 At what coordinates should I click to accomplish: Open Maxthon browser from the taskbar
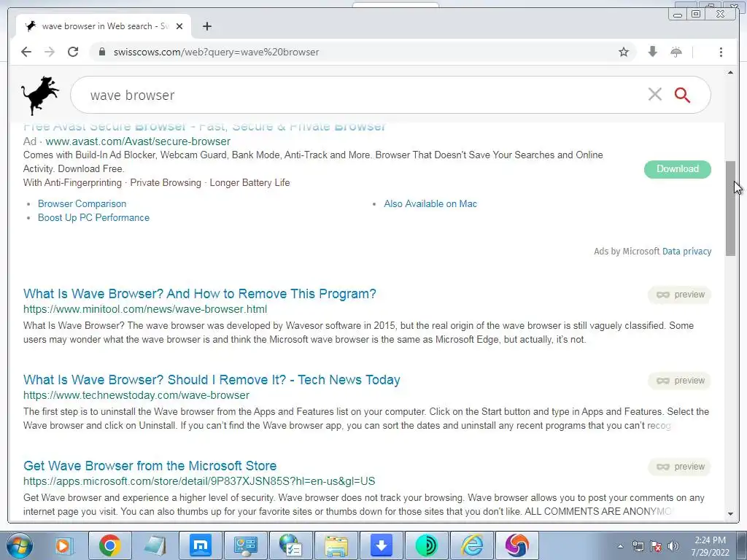click(200, 545)
